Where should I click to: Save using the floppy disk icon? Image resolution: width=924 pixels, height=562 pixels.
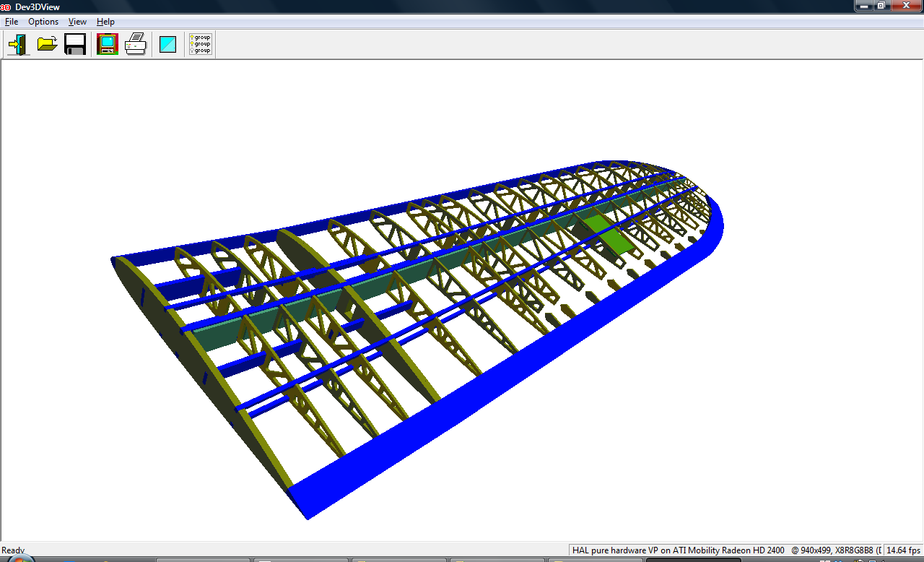pyautogui.click(x=75, y=44)
